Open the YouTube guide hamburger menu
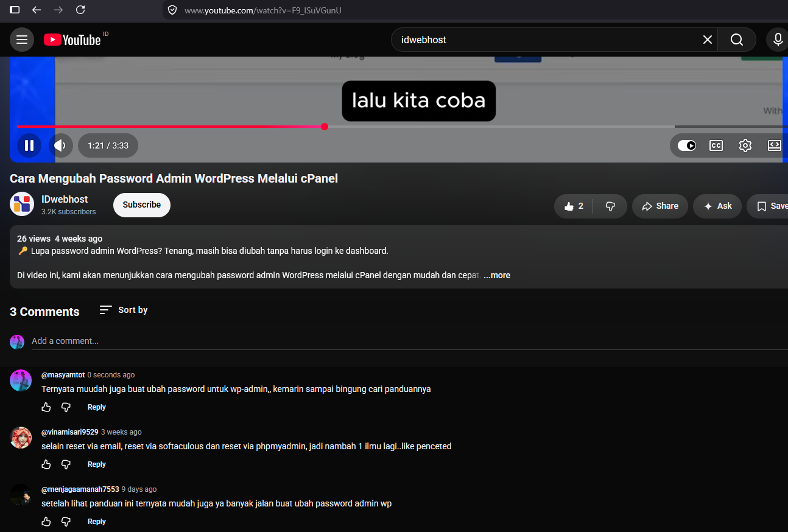Viewport: 788px width, 532px height. 22,40
